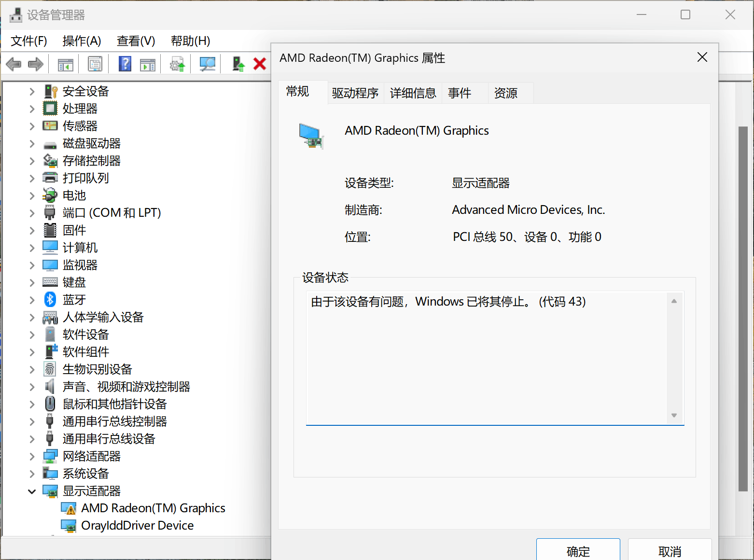Switch to the 驱动程序 tab
This screenshot has width=754, height=560.
(x=355, y=93)
